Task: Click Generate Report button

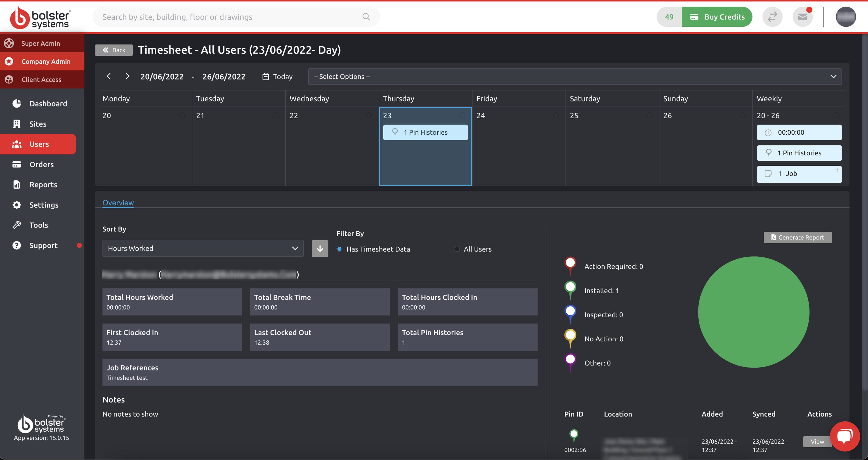Action: (x=797, y=237)
